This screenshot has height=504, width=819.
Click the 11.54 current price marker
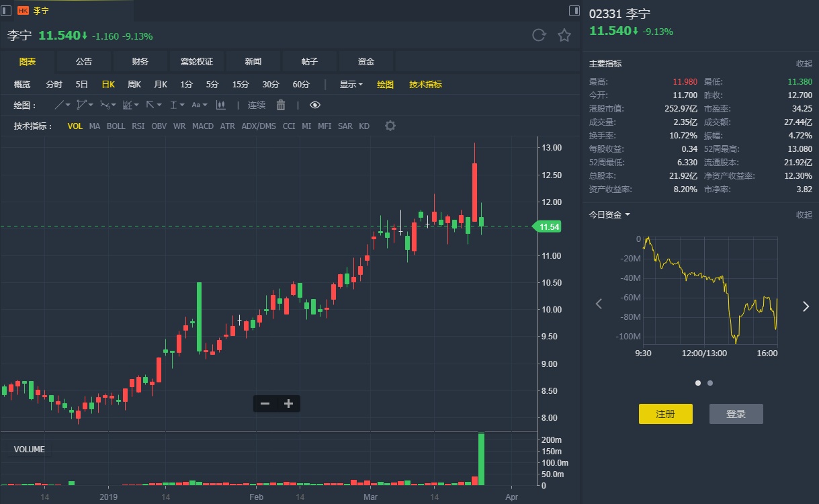pyautogui.click(x=546, y=227)
